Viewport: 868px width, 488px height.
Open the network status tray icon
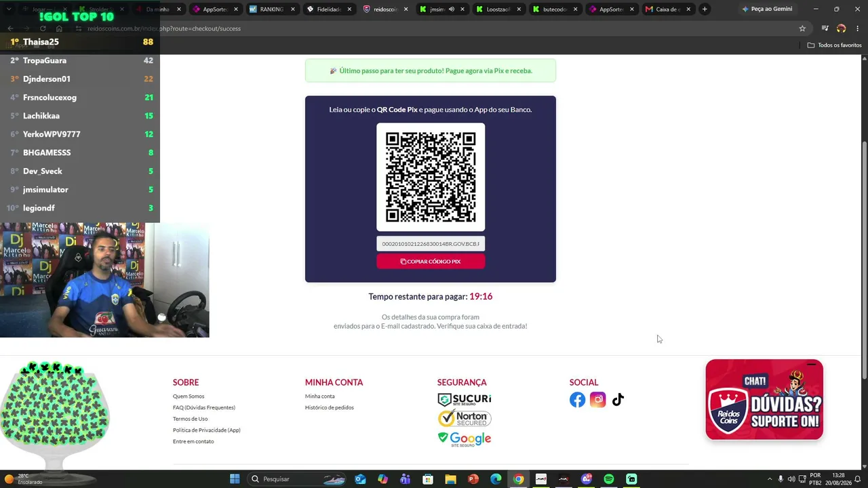point(802,479)
